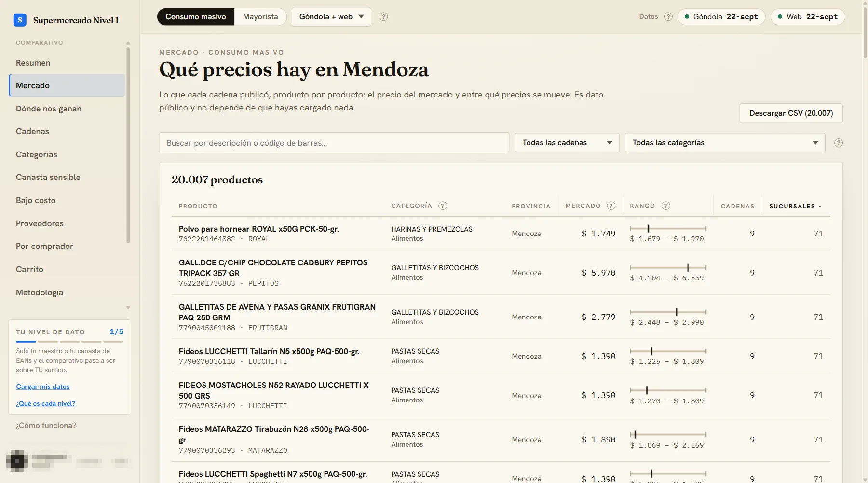This screenshot has width=868, height=483.
Task: Click 1/5 data level indicator
Action: [116, 332]
